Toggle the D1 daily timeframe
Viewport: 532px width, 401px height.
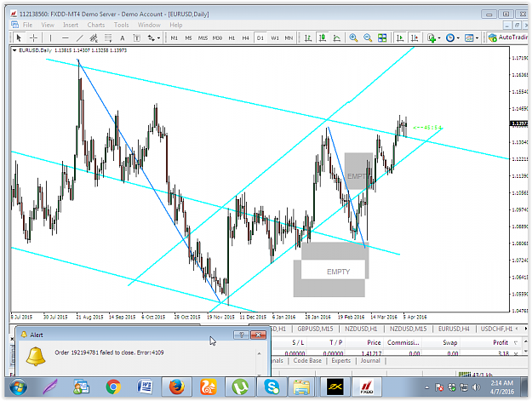[x=260, y=38]
